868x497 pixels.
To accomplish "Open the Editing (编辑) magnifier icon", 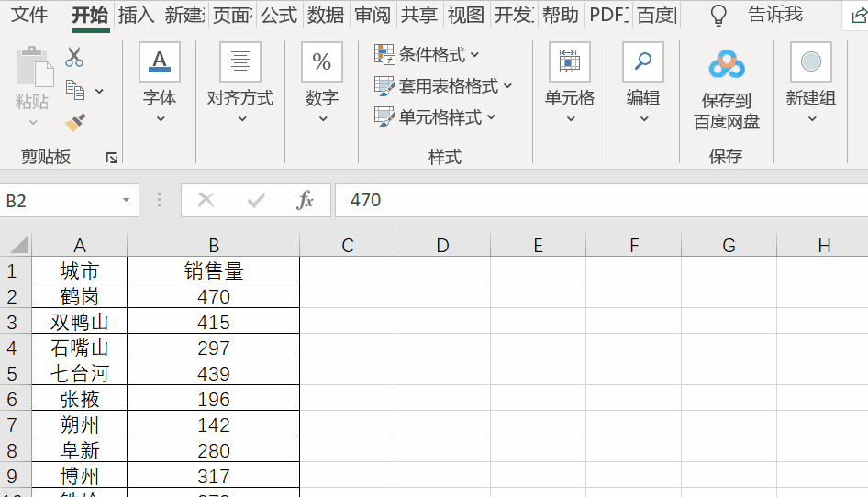I will 642,61.
